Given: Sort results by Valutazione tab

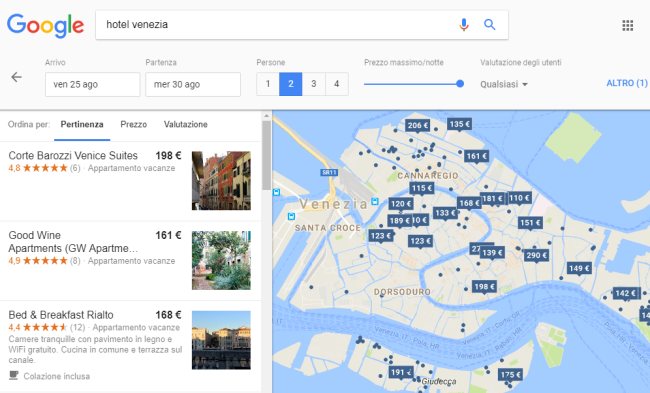Looking at the screenshot, I should coord(186,124).
